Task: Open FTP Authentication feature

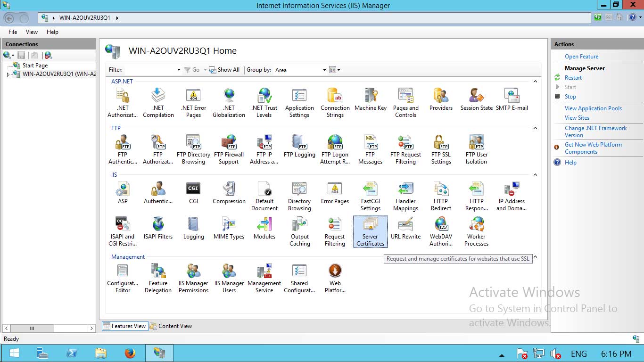Action: pos(123,149)
